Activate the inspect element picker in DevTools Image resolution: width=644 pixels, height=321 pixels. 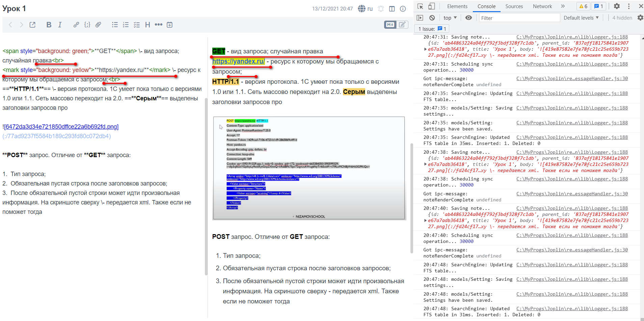420,6
